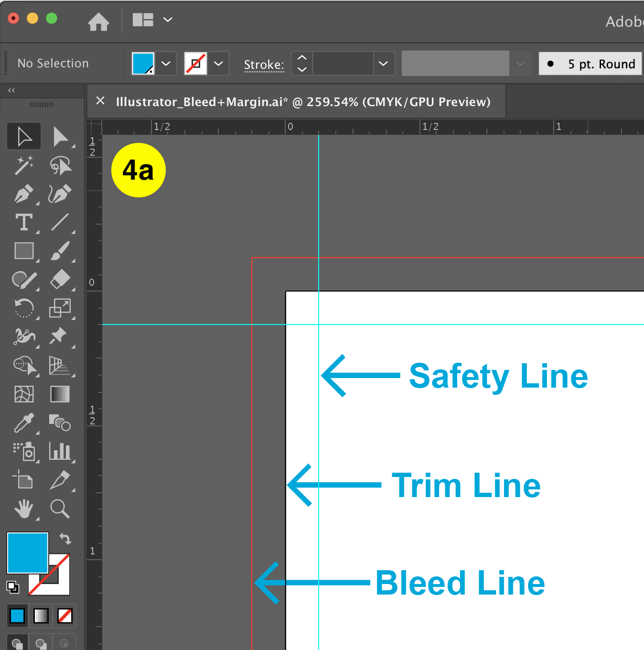This screenshot has width=644, height=650.
Task: Grab the Eyedropper tool
Action: tap(23, 423)
